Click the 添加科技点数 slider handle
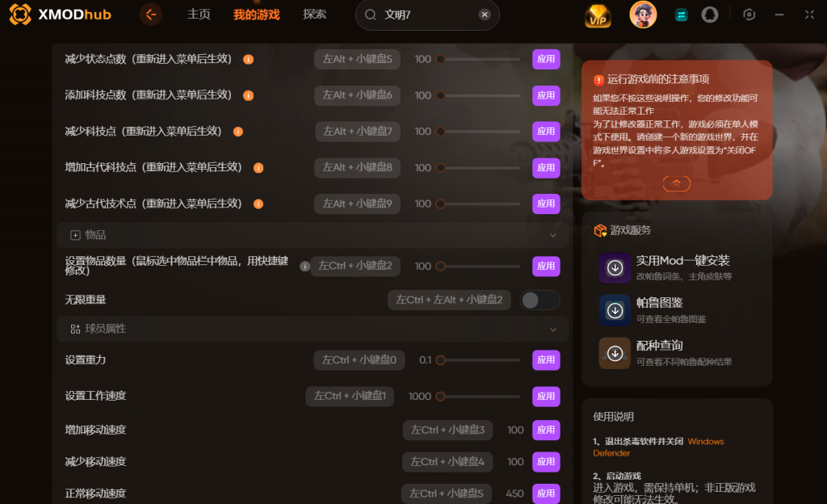The image size is (827, 504). tap(440, 95)
